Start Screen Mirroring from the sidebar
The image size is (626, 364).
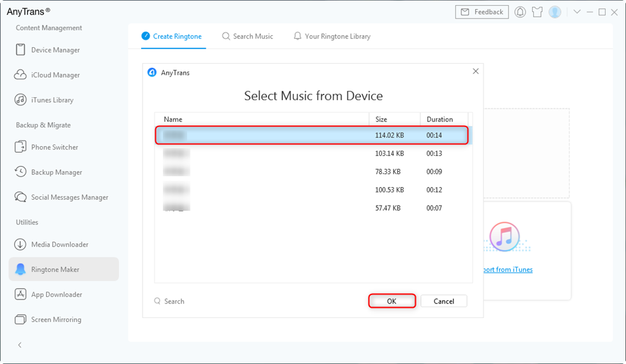[x=56, y=319]
